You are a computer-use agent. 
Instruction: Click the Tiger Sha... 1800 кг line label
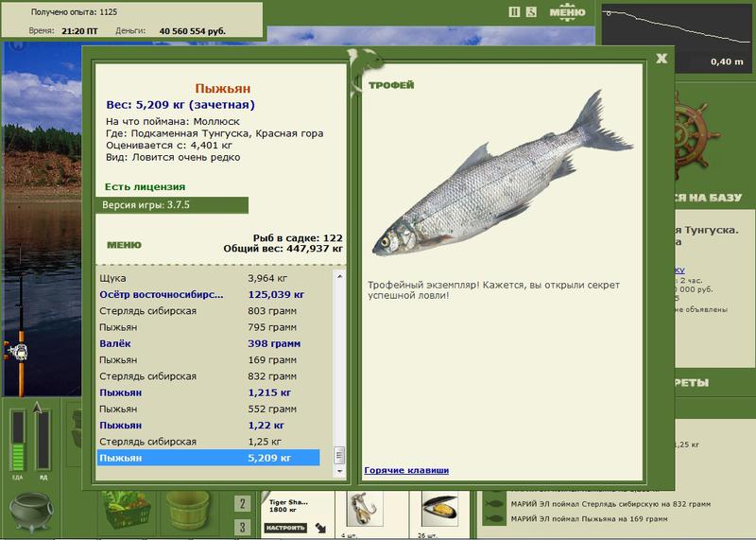(288, 506)
